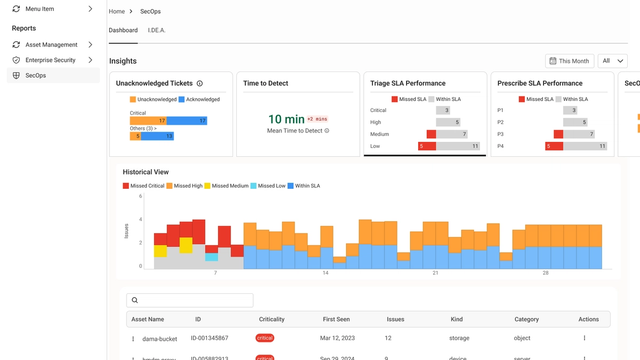Image resolution: width=640 pixels, height=360 pixels.
Task: Click Mar 12, 2023 date cell
Action: point(337,338)
